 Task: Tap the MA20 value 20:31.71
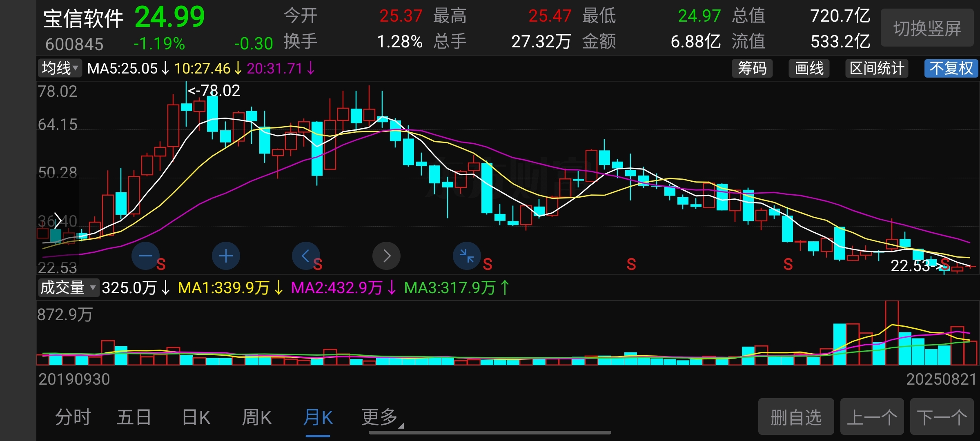[x=274, y=68]
